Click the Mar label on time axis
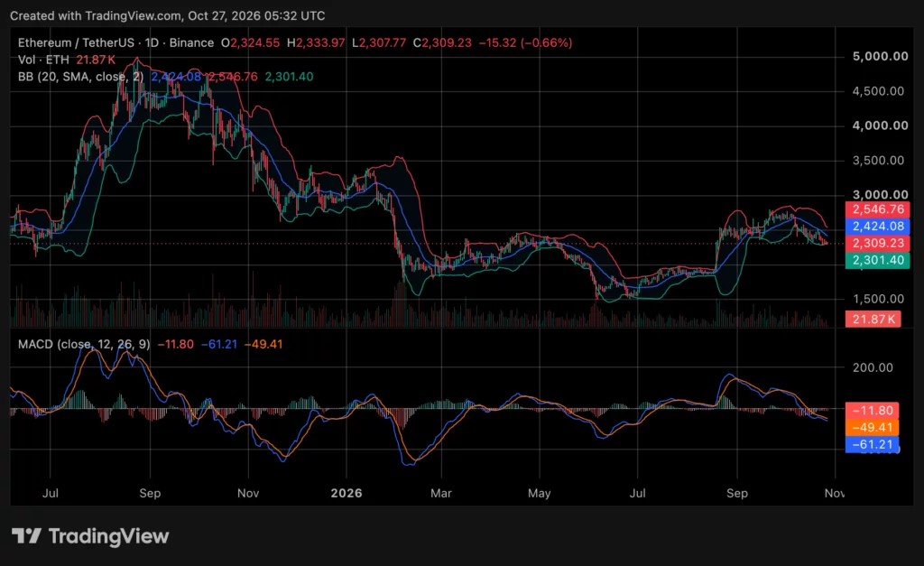The width and height of the screenshot is (924, 566). tap(440, 493)
